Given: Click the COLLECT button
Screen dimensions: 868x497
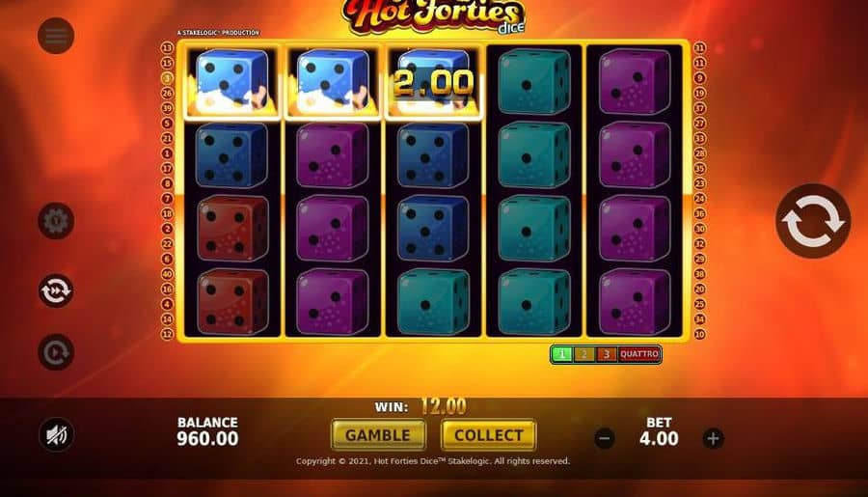Looking at the screenshot, I should point(488,435).
